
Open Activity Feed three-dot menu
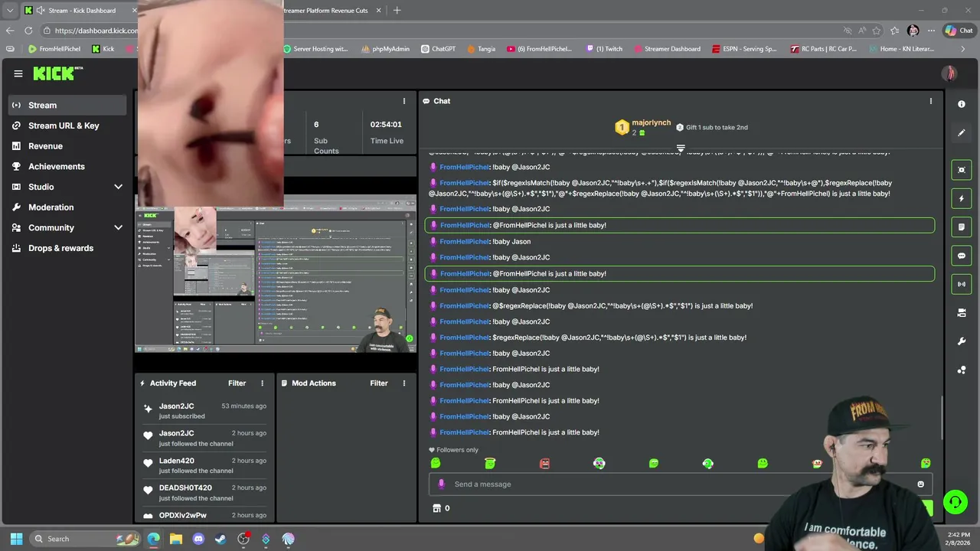tap(262, 383)
